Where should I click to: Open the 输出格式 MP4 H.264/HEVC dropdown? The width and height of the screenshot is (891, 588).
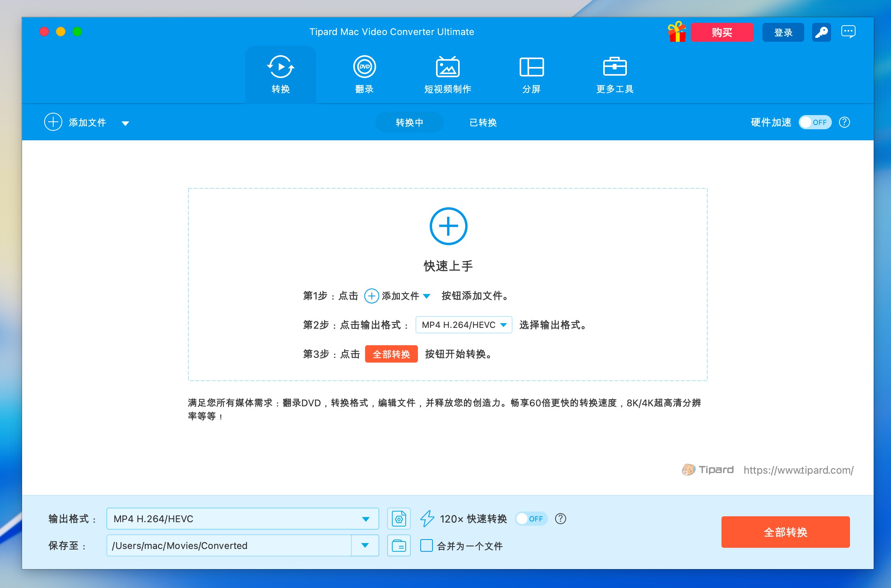pyautogui.click(x=242, y=519)
